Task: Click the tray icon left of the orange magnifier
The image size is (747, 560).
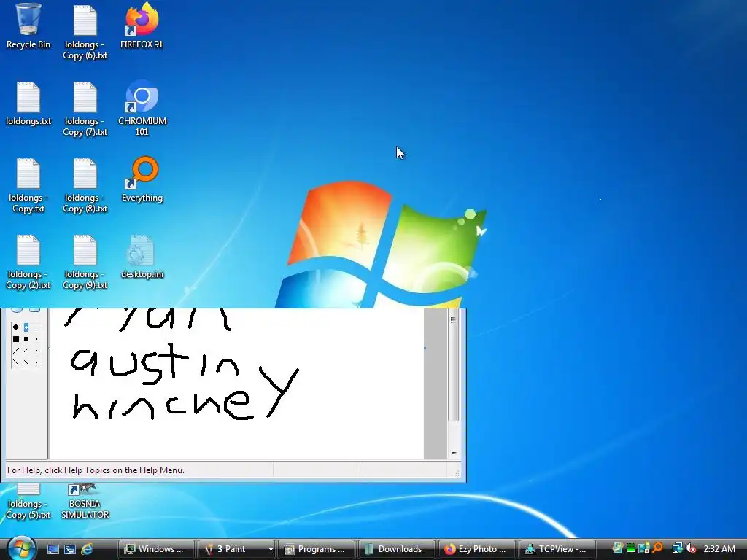Action: pyautogui.click(x=644, y=548)
